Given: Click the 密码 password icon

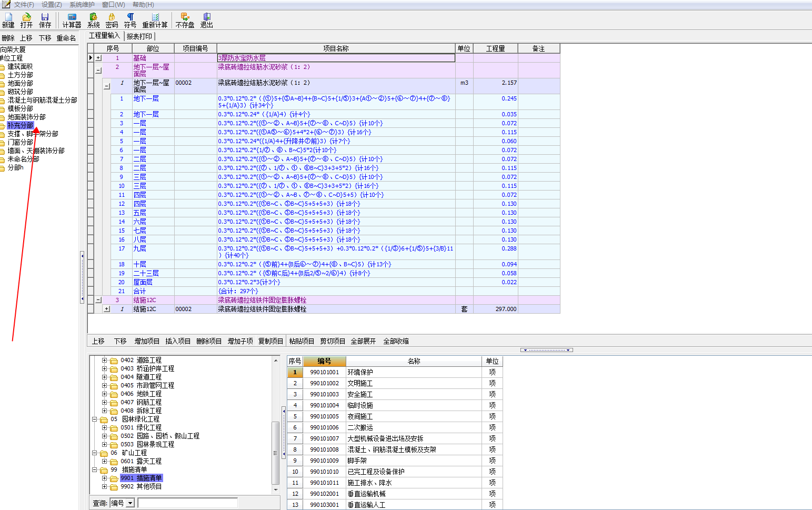Looking at the screenshot, I should [112, 21].
